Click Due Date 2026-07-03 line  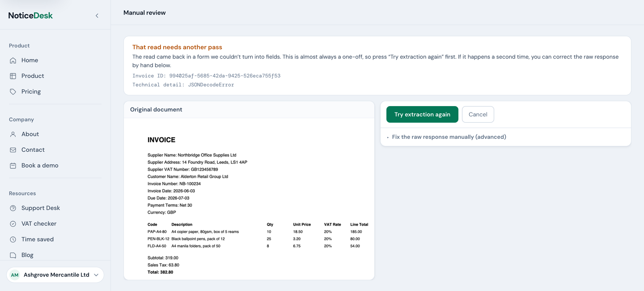[x=168, y=198]
